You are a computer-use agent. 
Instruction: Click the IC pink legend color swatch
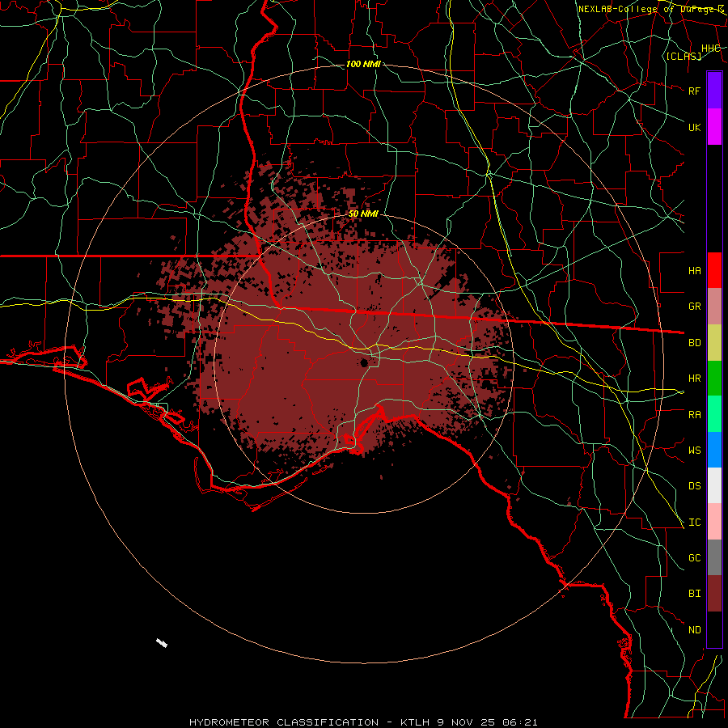coord(714,522)
